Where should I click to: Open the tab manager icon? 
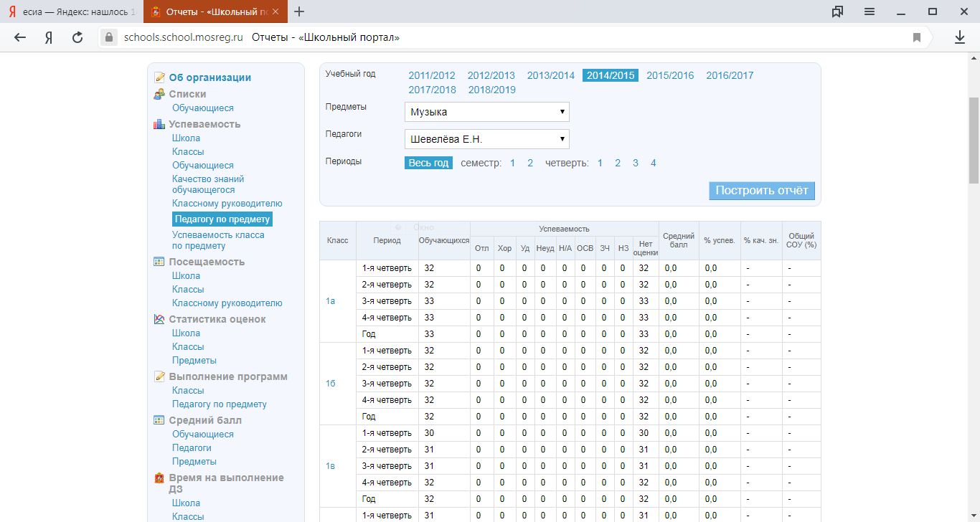coord(837,11)
